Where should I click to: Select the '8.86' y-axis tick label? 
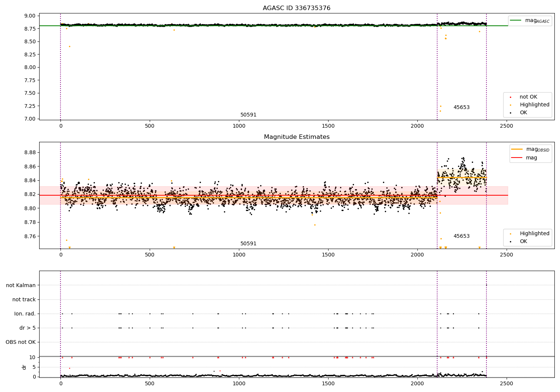(x=30, y=167)
